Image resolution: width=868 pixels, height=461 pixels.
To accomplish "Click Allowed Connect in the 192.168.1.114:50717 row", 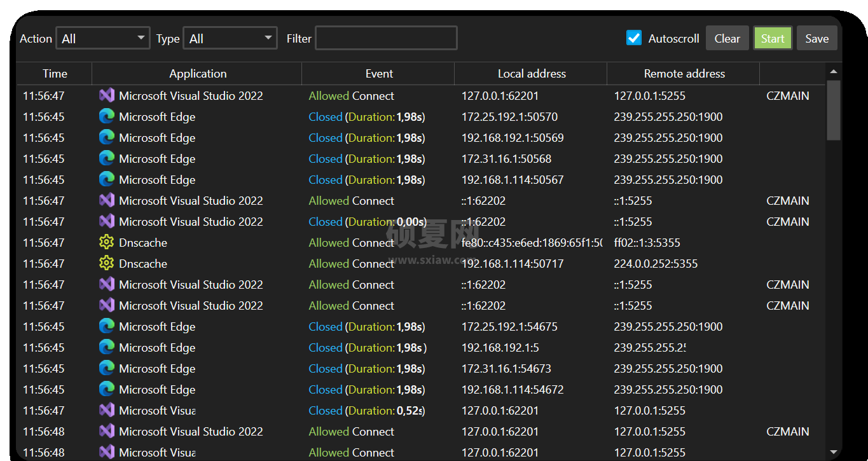I will coord(351,264).
